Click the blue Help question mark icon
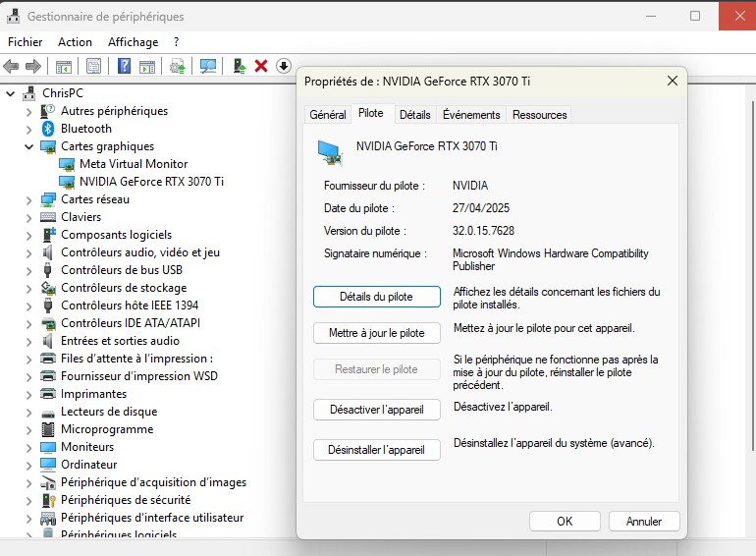Screen dimensions: 756x556 124,66
